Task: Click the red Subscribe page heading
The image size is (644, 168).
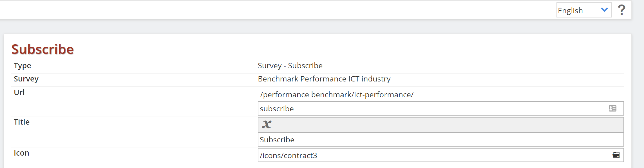Action: point(43,49)
